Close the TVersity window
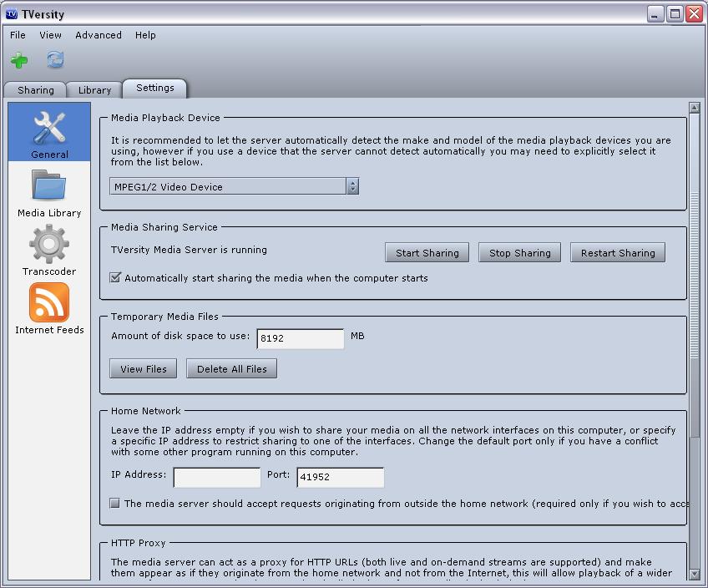 click(694, 14)
